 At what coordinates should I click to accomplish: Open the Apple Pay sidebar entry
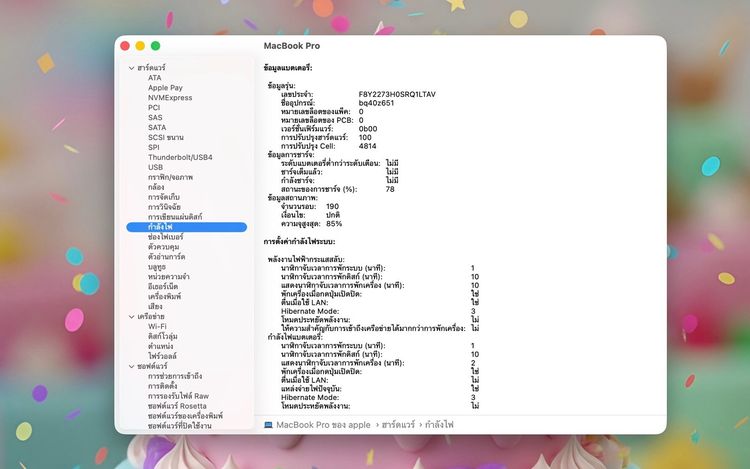tap(165, 87)
